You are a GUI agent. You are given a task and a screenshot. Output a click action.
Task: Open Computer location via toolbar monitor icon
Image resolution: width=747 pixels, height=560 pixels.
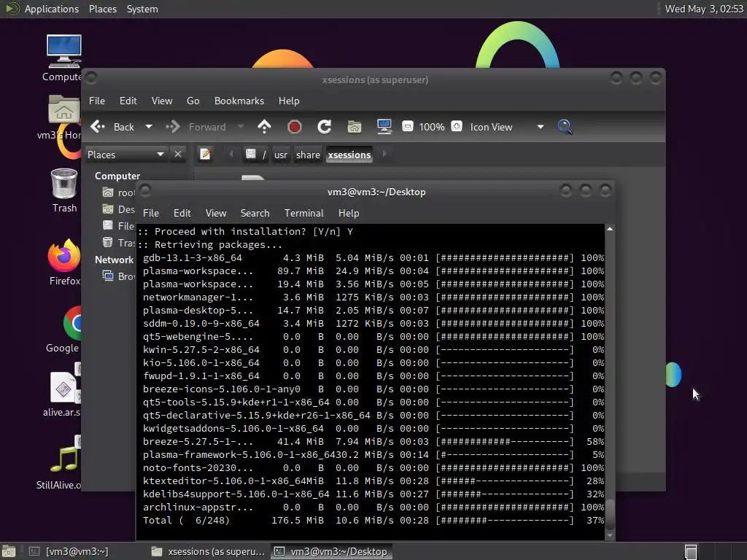click(x=384, y=127)
